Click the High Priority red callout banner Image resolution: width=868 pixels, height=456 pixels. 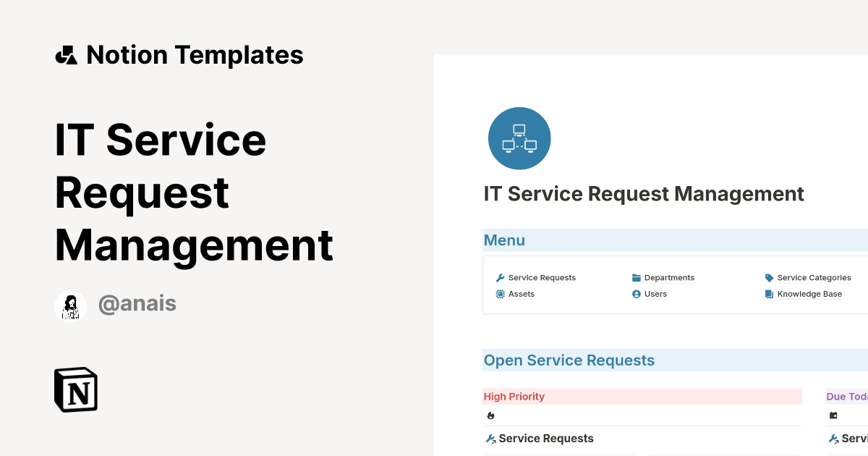pos(642,396)
